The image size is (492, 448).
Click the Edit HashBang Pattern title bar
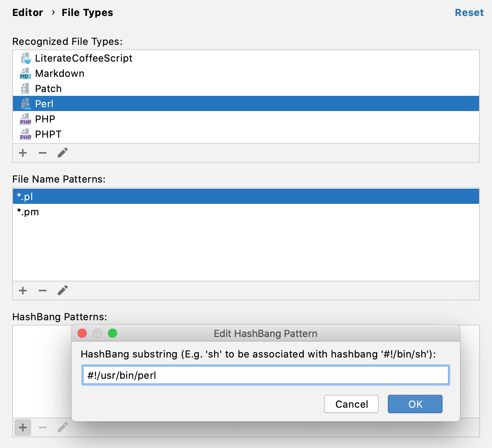coord(266,334)
